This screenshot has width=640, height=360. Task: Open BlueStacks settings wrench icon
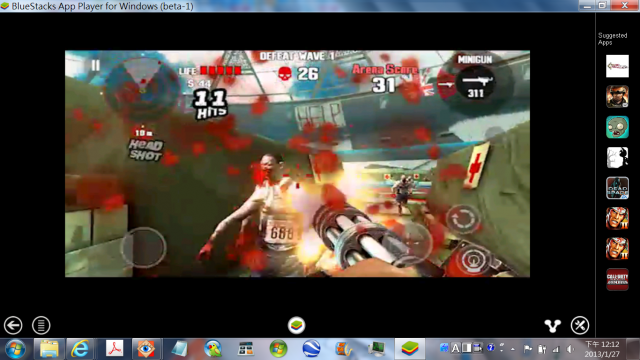pyautogui.click(x=580, y=325)
